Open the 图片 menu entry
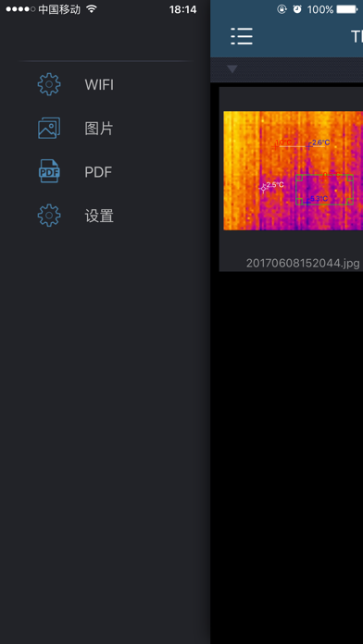The width and height of the screenshot is (363, 644). pyautogui.click(x=99, y=129)
